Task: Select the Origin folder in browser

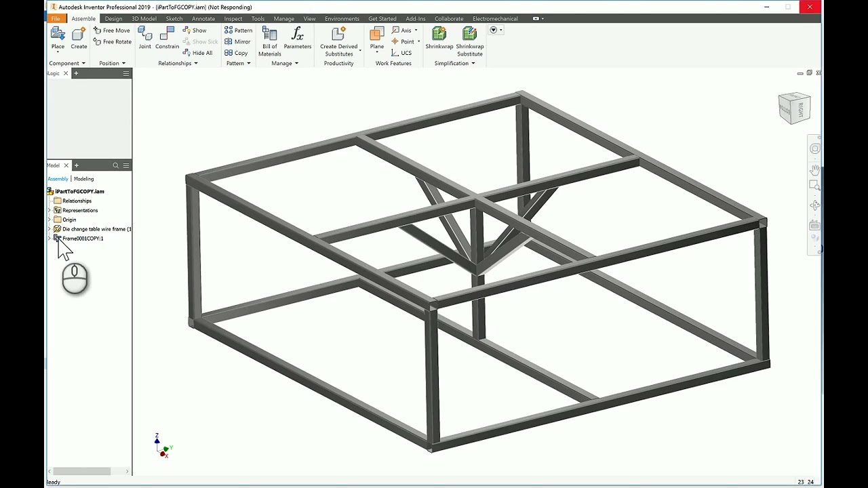Action: click(x=69, y=220)
